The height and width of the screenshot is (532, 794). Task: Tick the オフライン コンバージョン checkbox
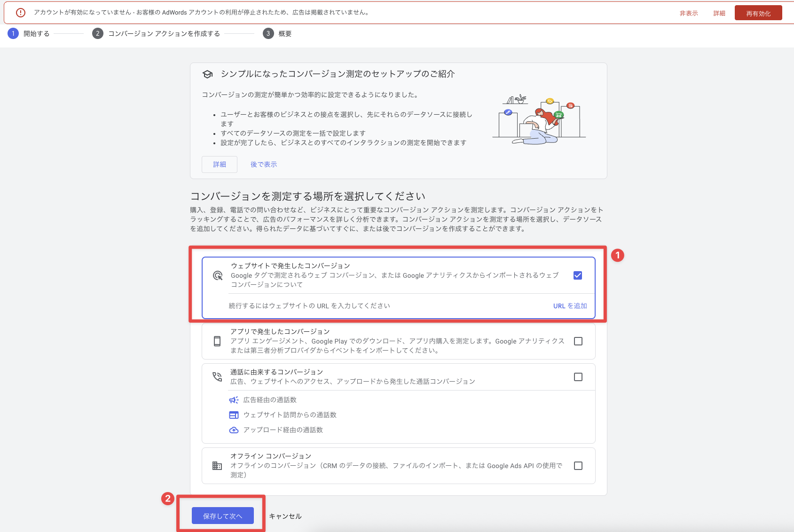(x=578, y=466)
